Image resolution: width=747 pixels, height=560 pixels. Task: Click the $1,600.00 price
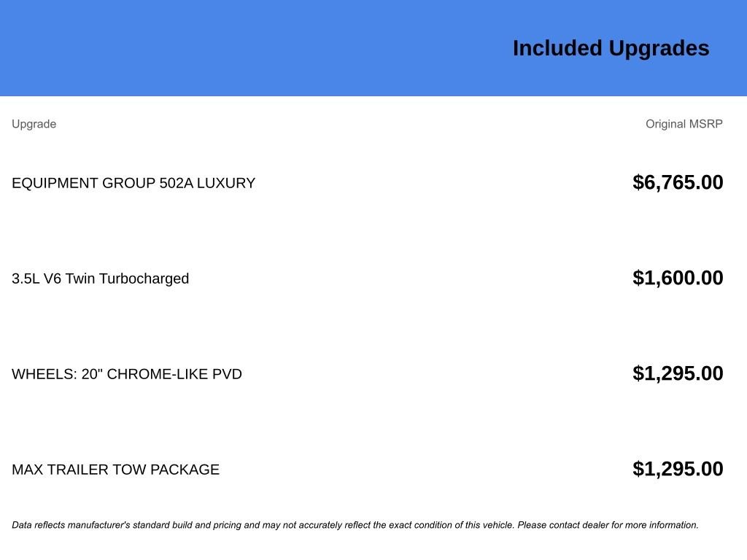[x=678, y=278]
